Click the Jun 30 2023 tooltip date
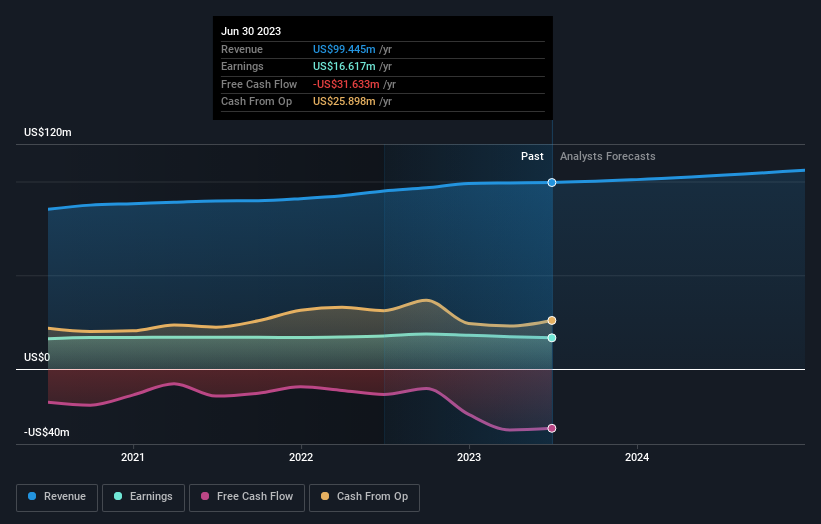 tap(251, 31)
